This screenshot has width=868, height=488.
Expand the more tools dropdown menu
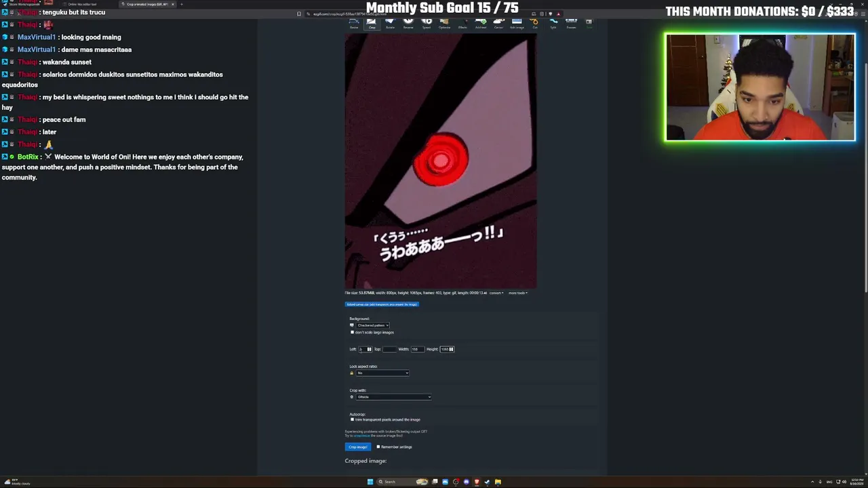[517, 293]
